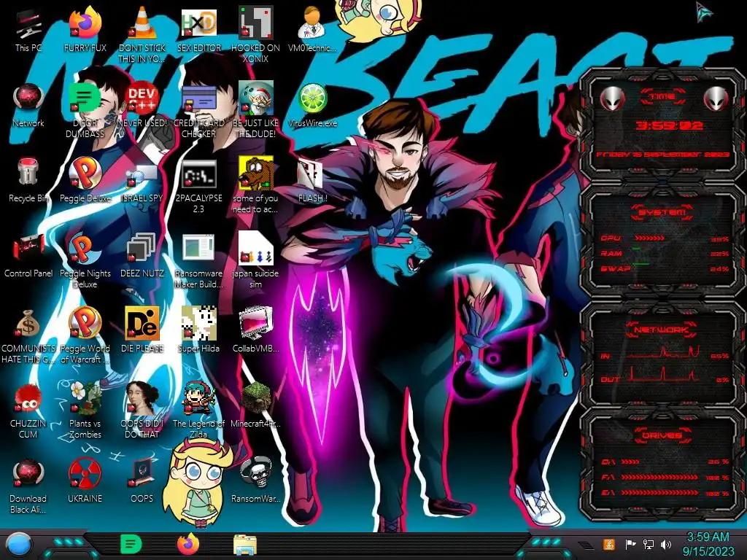Click the SYSTEM gadget header
This screenshot has width=747, height=560.
coord(662,212)
